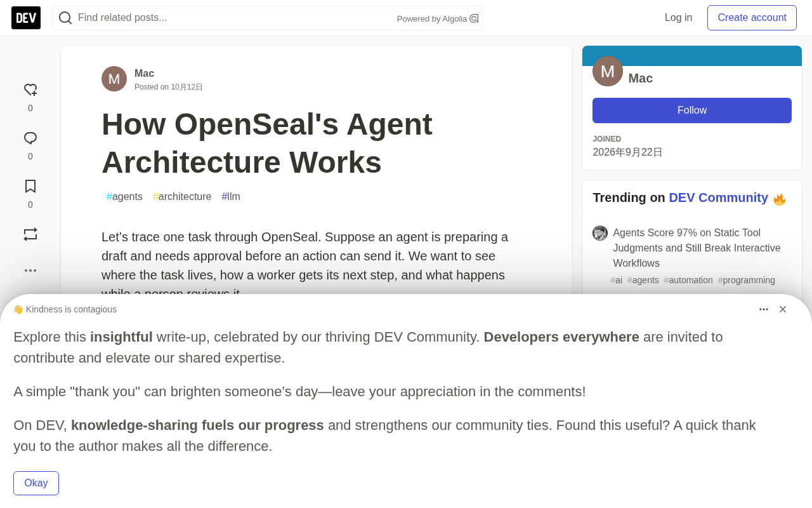Open the #llm tag
This screenshot has height=508, width=812.
pyautogui.click(x=231, y=197)
